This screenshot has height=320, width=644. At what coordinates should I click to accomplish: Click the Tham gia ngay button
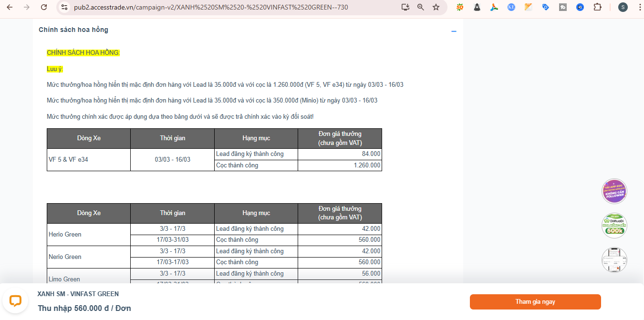535,302
